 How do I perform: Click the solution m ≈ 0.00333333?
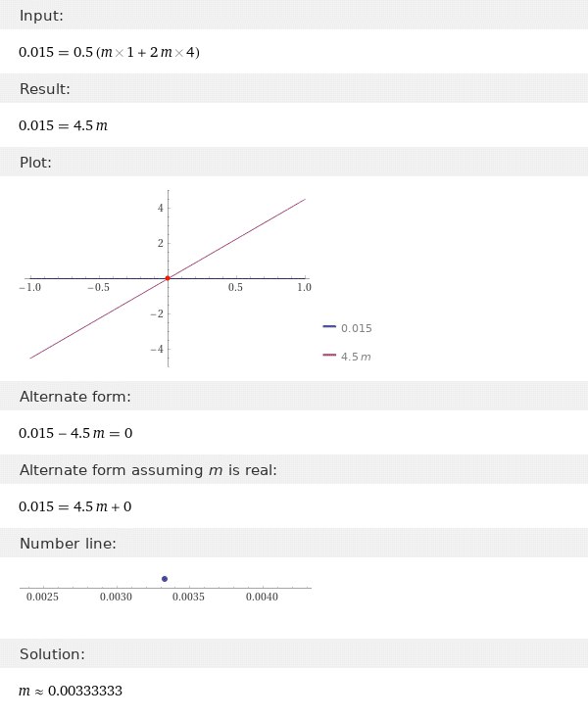click(x=71, y=691)
